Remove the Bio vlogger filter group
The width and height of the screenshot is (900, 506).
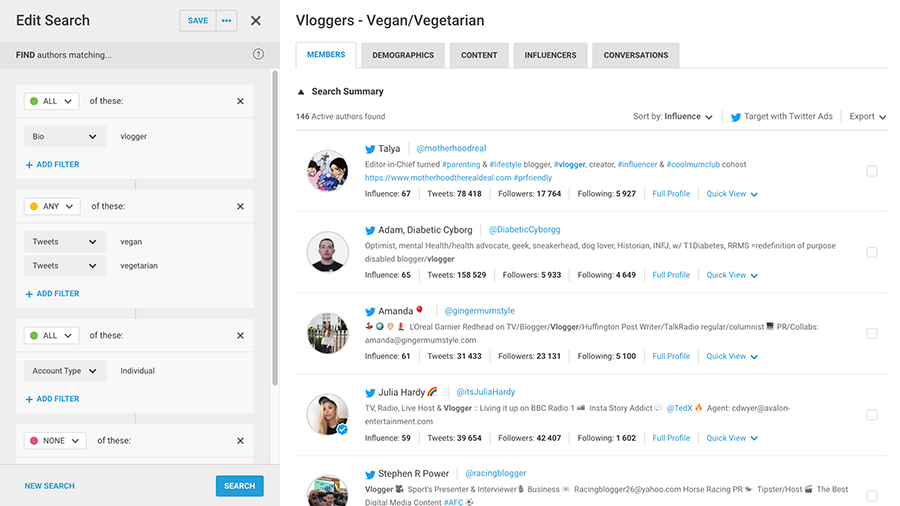240,101
